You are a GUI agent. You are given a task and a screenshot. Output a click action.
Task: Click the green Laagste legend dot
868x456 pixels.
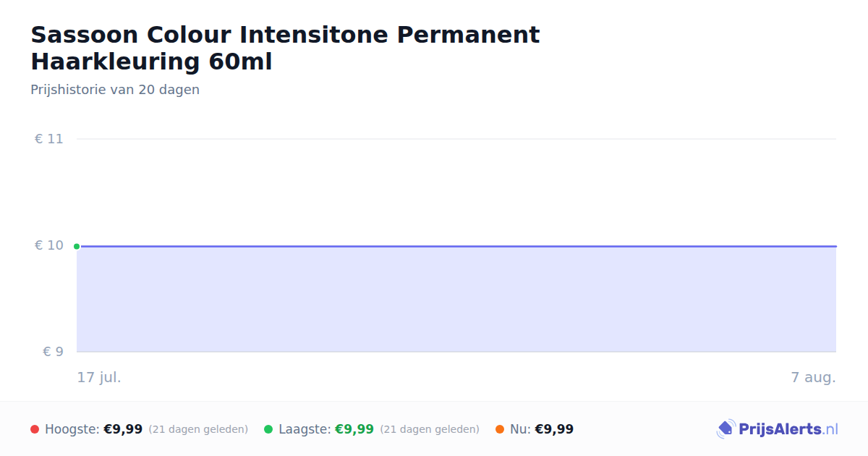coord(268,429)
